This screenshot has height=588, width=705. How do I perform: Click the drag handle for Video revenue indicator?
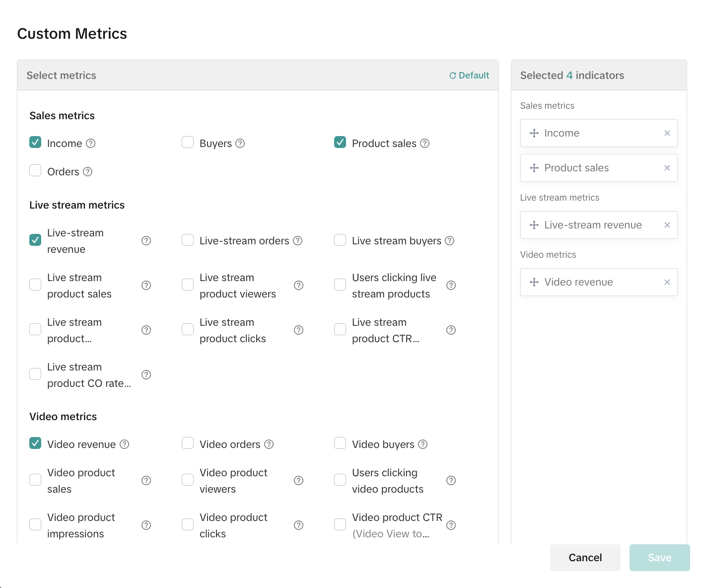pyautogui.click(x=534, y=282)
